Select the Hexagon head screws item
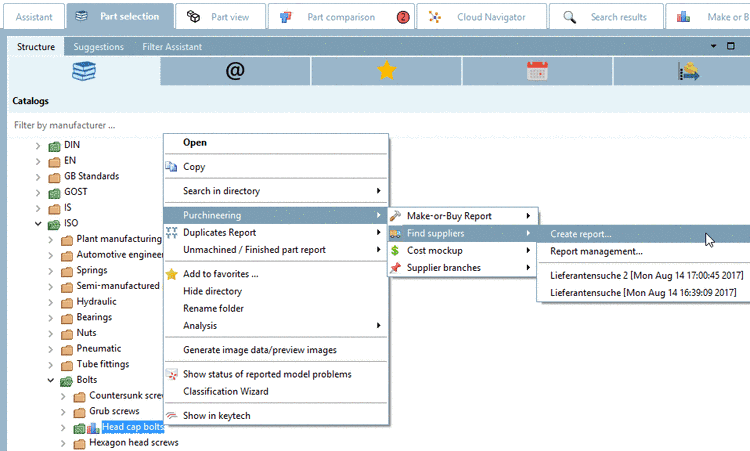Screen dimensions: 750x451 pos(134,443)
